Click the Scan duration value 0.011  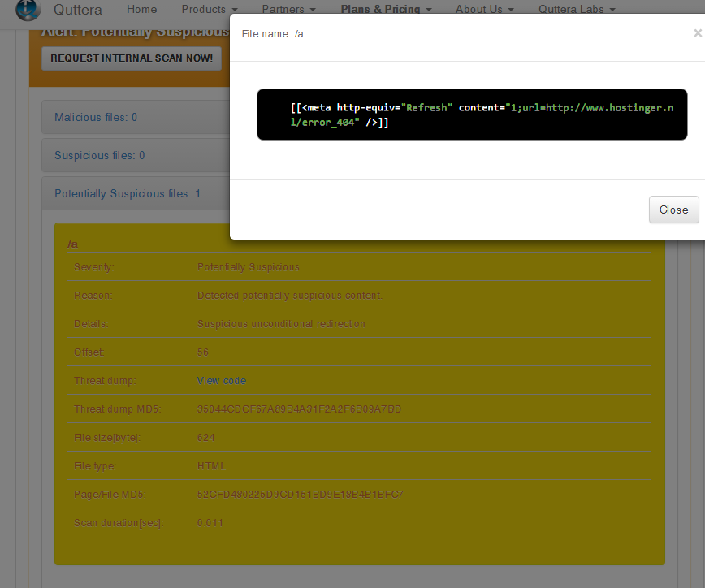pyautogui.click(x=210, y=523)
